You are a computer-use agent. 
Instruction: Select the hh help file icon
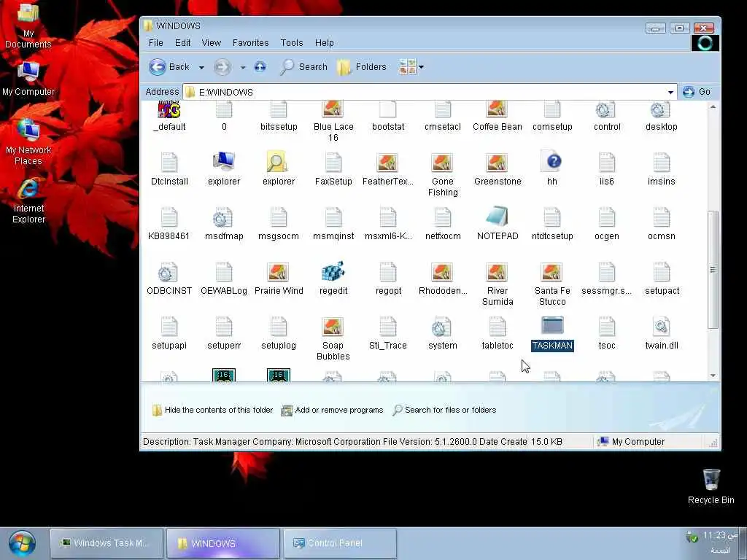551,162
